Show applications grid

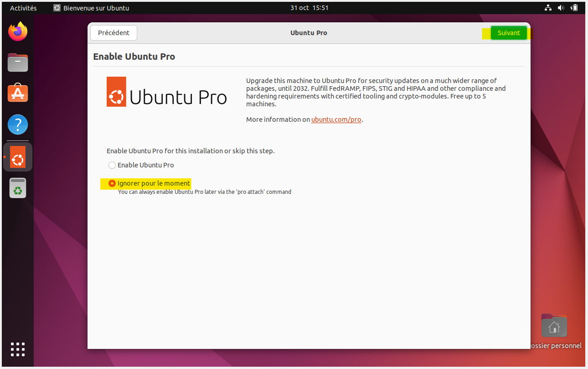click(18, 349)
